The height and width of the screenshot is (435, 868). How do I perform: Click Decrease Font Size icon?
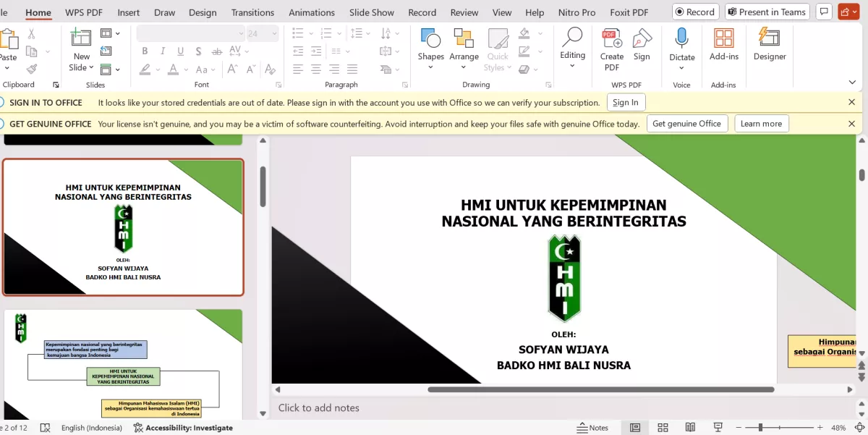252,69
